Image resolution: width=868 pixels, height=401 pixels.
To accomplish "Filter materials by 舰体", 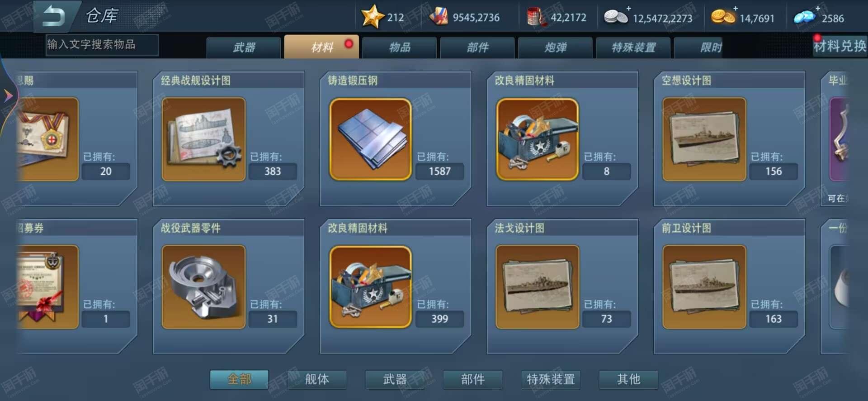I will [x=317, y=379].
